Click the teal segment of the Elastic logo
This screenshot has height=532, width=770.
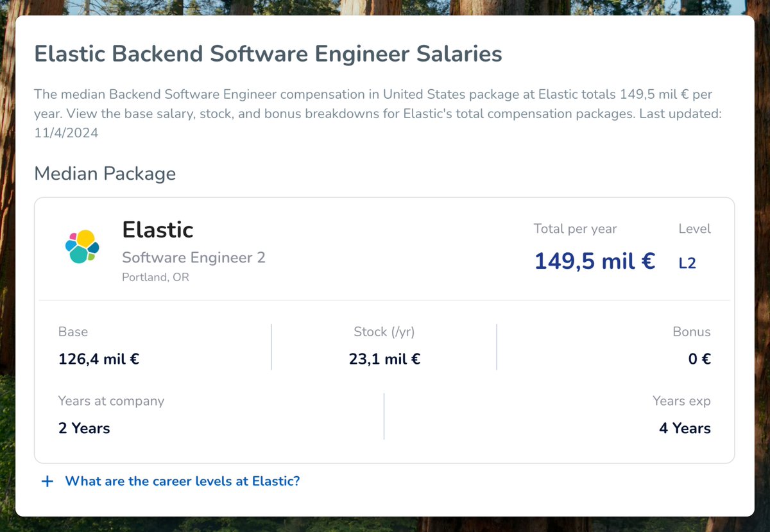pyautogui.click(x=78, y=254)
